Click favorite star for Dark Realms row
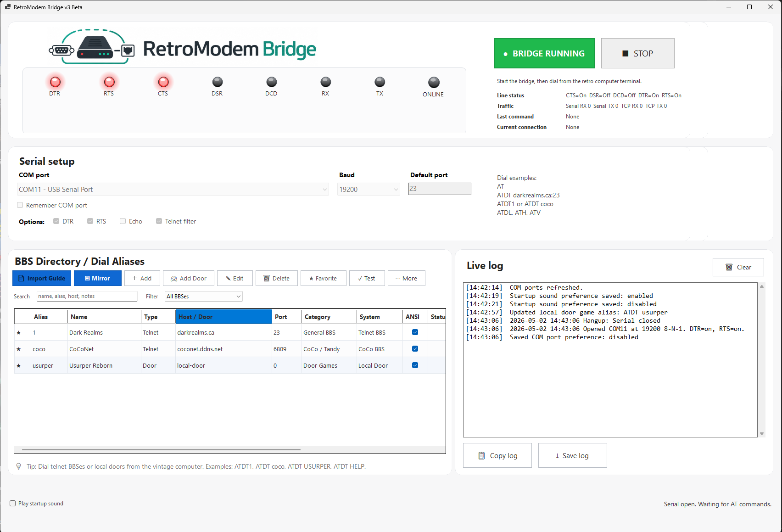782x532 pixels. pyautogui.click(x=19, y=332)
